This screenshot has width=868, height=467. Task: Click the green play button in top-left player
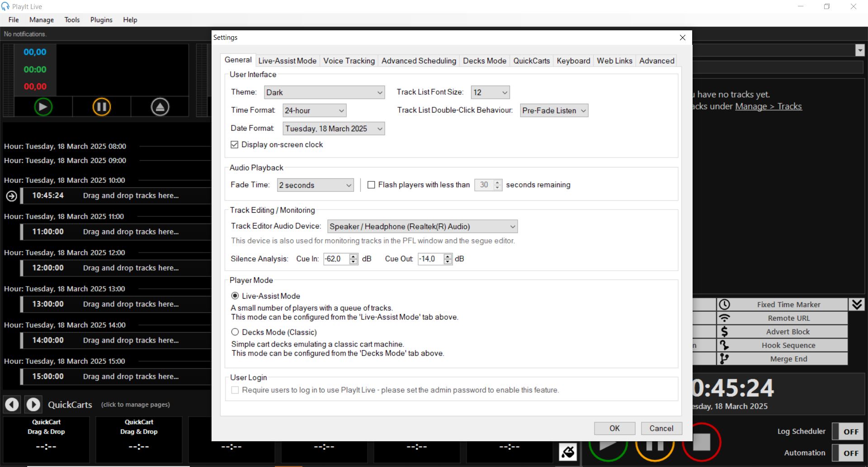click(43, 107)
